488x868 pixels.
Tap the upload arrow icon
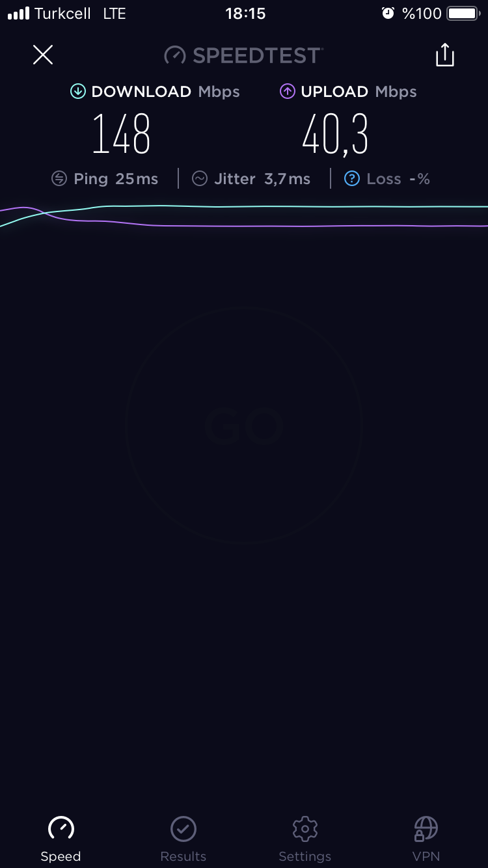288,92
